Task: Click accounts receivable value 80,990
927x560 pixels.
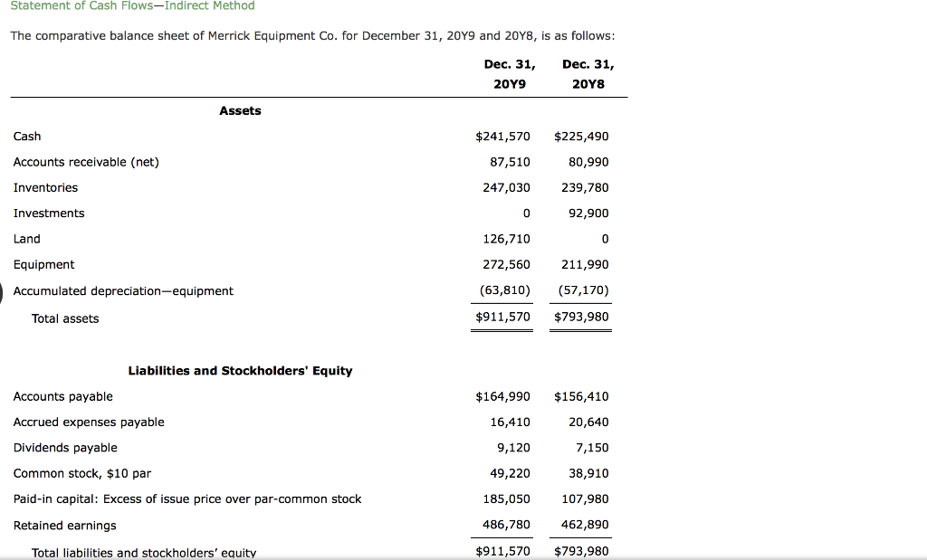Action: 588,162
